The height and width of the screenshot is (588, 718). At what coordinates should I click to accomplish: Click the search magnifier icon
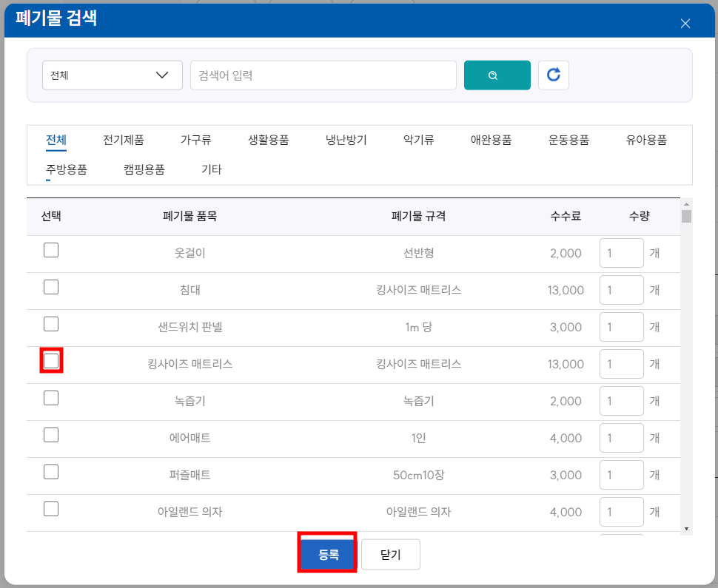[x=497, y=75]
